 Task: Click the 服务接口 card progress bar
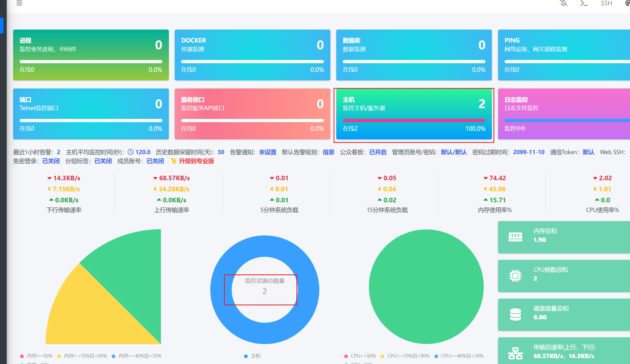point(252,121)
